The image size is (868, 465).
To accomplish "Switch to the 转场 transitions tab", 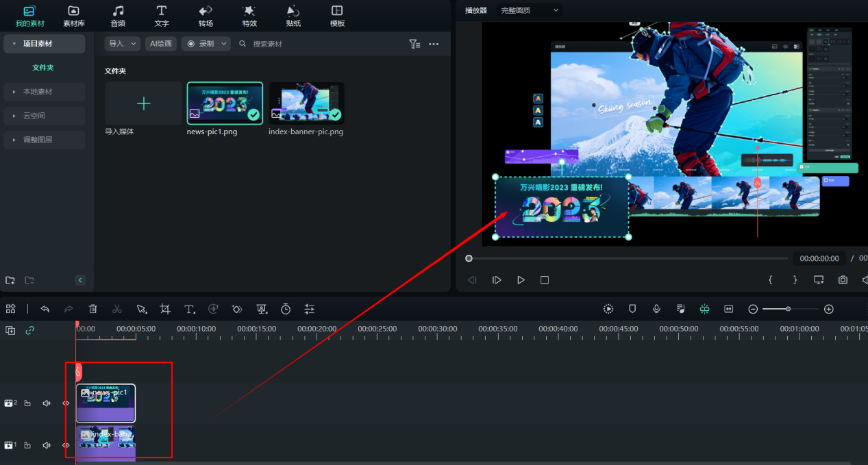I will pos(206,16).
